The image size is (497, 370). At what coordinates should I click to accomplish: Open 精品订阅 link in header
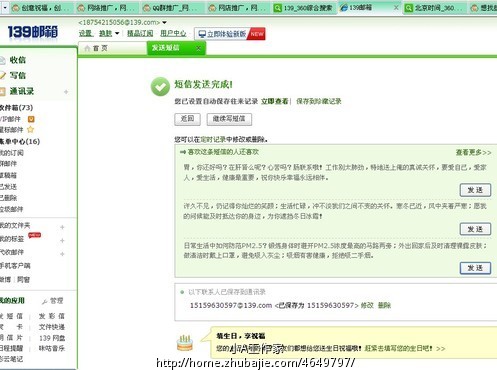pyautogui.click(x=140, y=33)
